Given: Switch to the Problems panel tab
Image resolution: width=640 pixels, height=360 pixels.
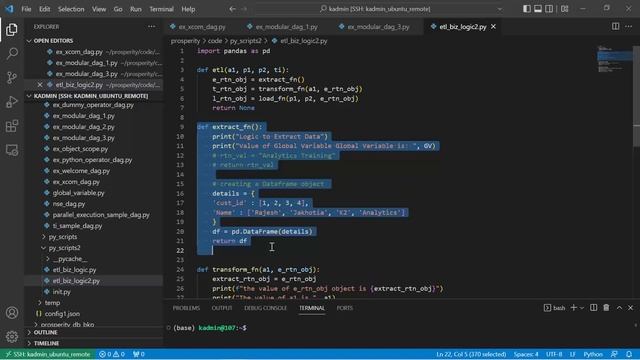Looking at the screenshot, I should coord(186,308).
